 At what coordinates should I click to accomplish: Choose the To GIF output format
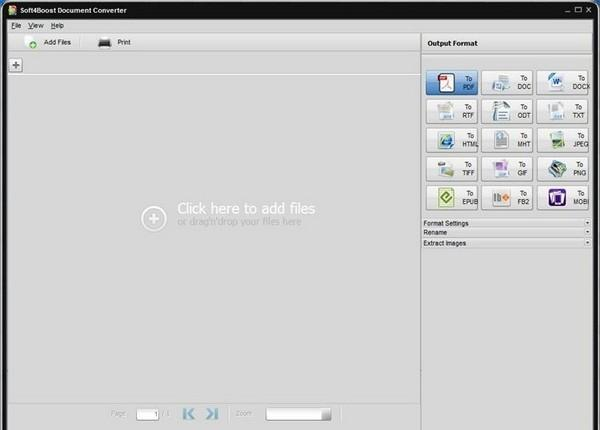click(507, 169)
